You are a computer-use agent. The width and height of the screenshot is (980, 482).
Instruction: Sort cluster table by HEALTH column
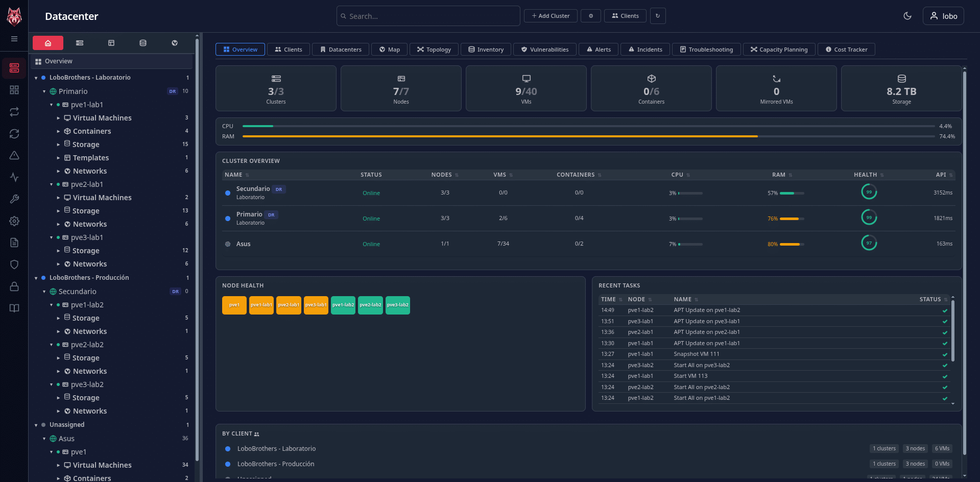click(x=869, y=175)
